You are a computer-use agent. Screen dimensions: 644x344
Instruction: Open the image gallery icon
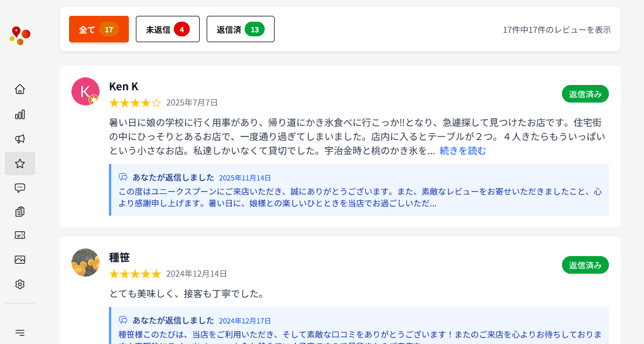20,260
